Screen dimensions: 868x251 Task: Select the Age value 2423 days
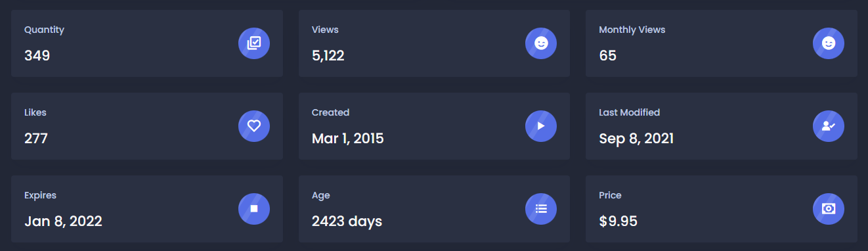[347, 221]
